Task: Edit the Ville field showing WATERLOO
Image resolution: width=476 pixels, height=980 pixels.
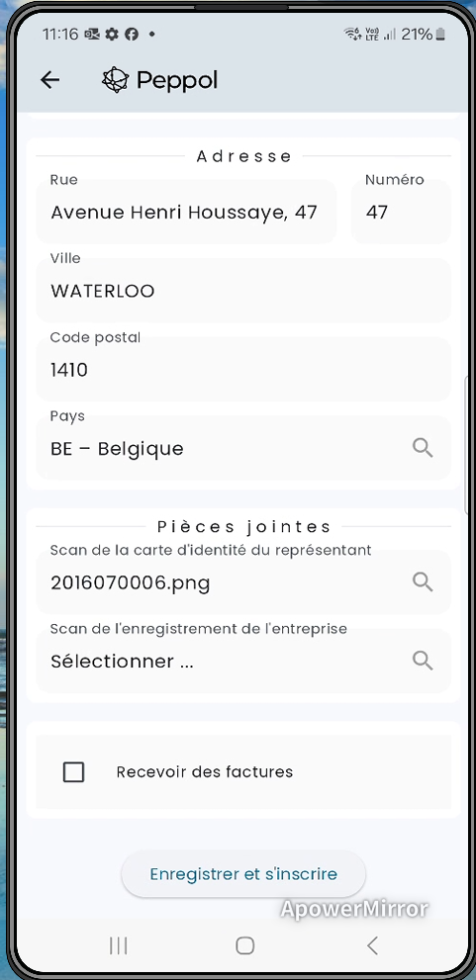Action: (x=243, y=291)
